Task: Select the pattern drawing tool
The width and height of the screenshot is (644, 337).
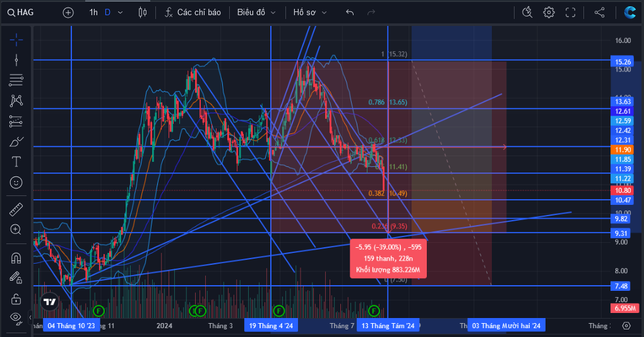Action: click(16, 101)
